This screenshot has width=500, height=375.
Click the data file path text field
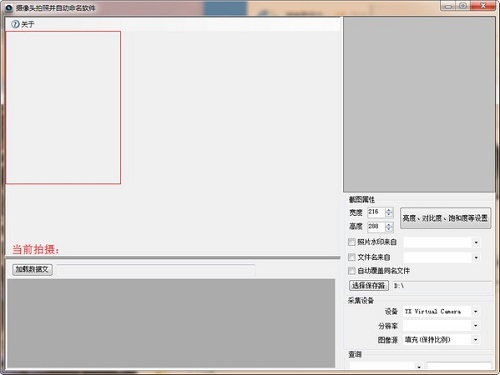(156, 270)
